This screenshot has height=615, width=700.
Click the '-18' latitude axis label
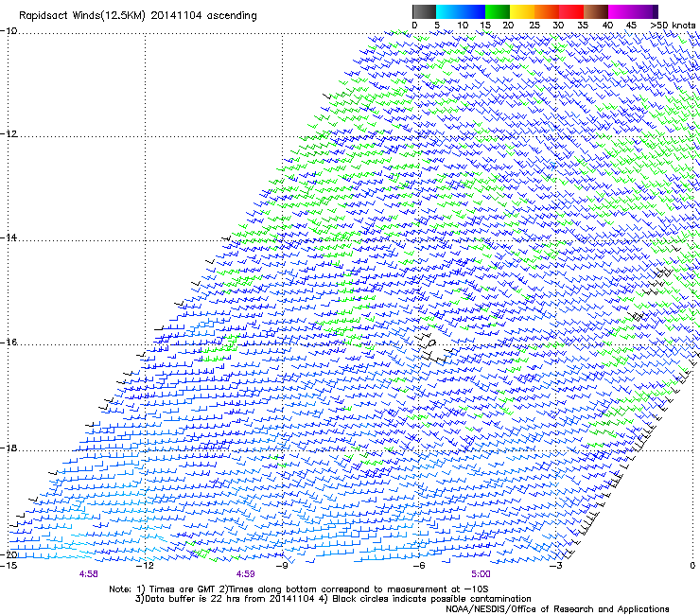tap(9, 448)
